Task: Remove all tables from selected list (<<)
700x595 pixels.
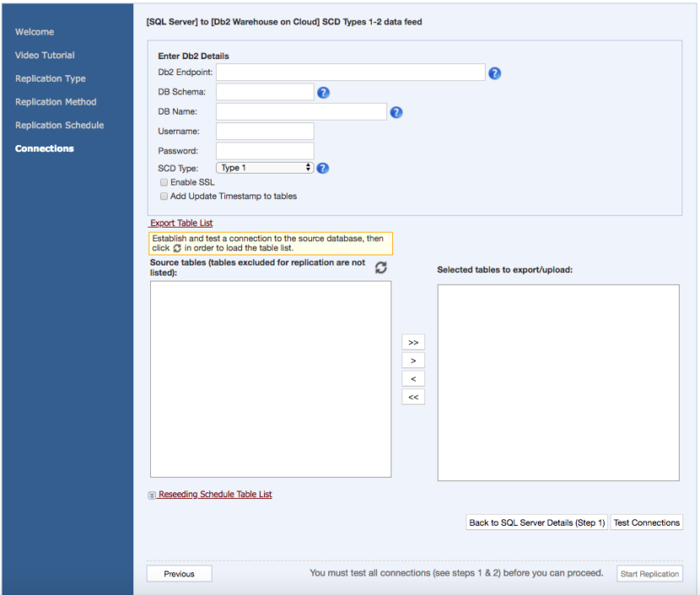Action: tap(413, 397)
